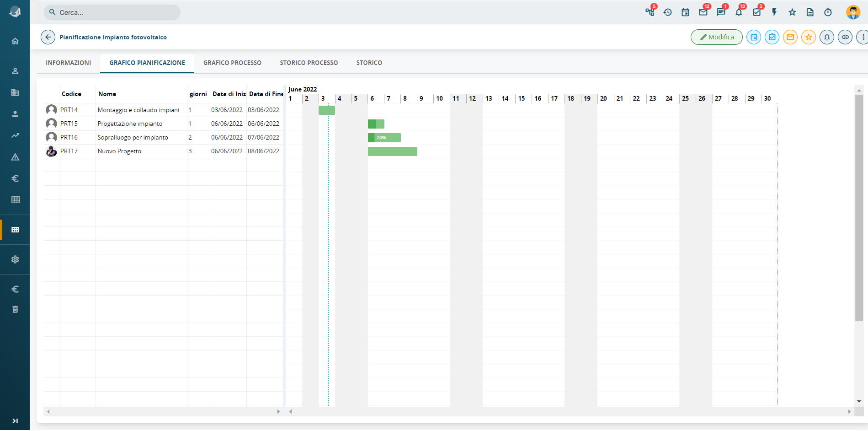Click the giorni column header
The height and width of the screenshot is (431, 868).
(198, 94)
